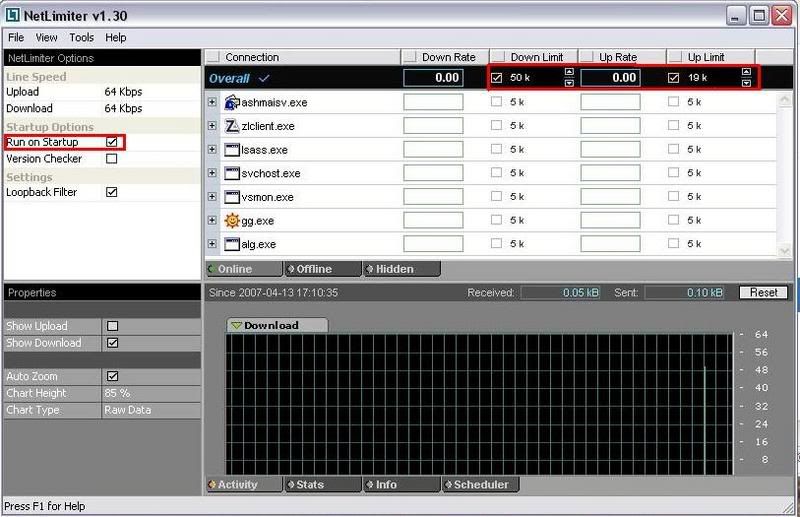Toggle Loopback Filter checkbox
This screenshot has width=800, height=517.
coord(112,192)
